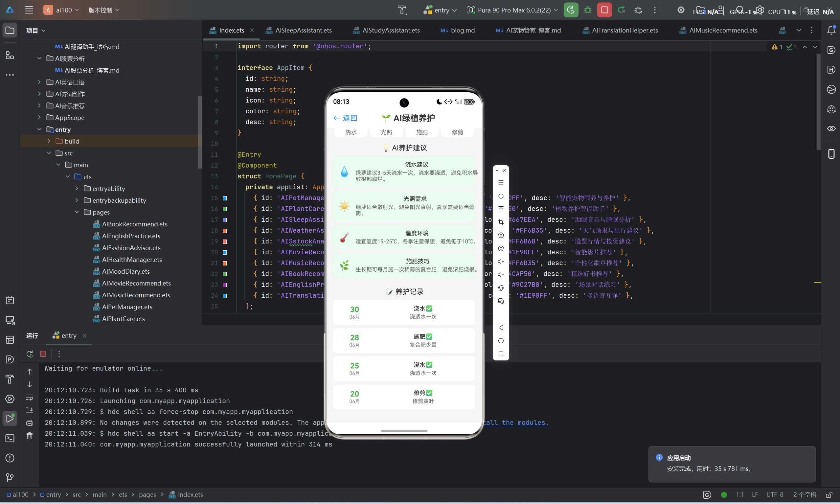Screen dimensions: 840x504
Task: Switch to AISleepAssistant.ets tab
Action: click(299, 30)
